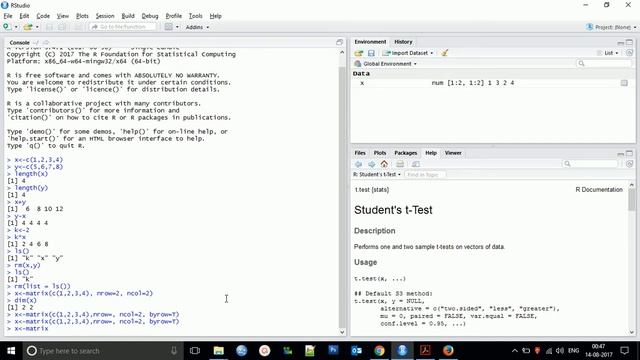This screenshot has height=360, width=640.
Task: Switch to the Packages tab
Action: pyautogui.click(x=405, y=153)
